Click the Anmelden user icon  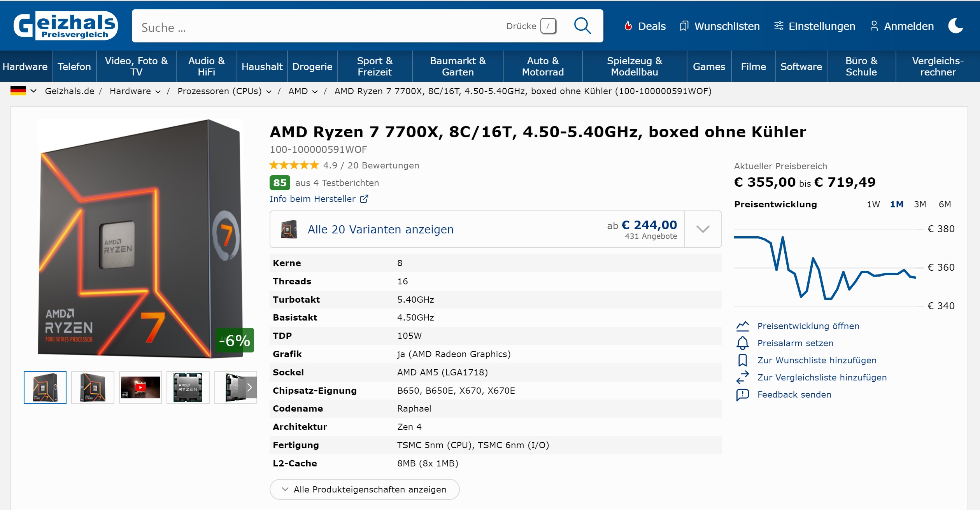tap(874, 26)
